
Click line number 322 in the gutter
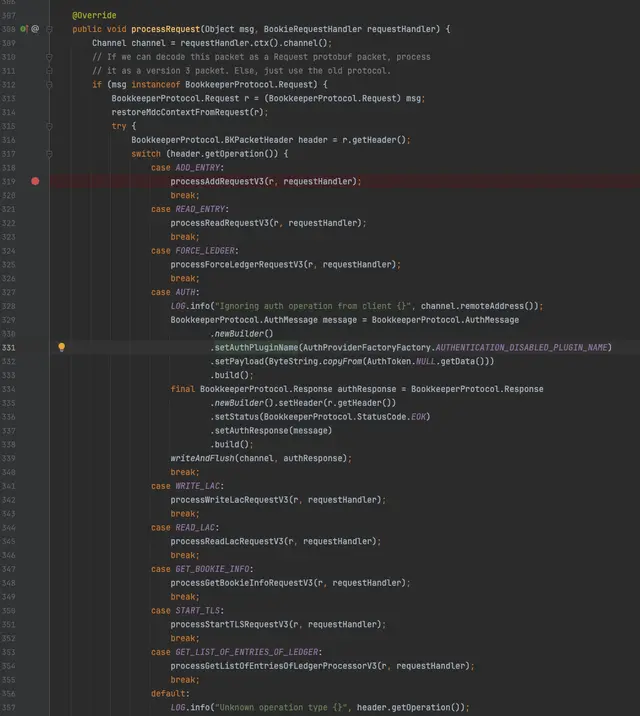[x=9, y=223]
